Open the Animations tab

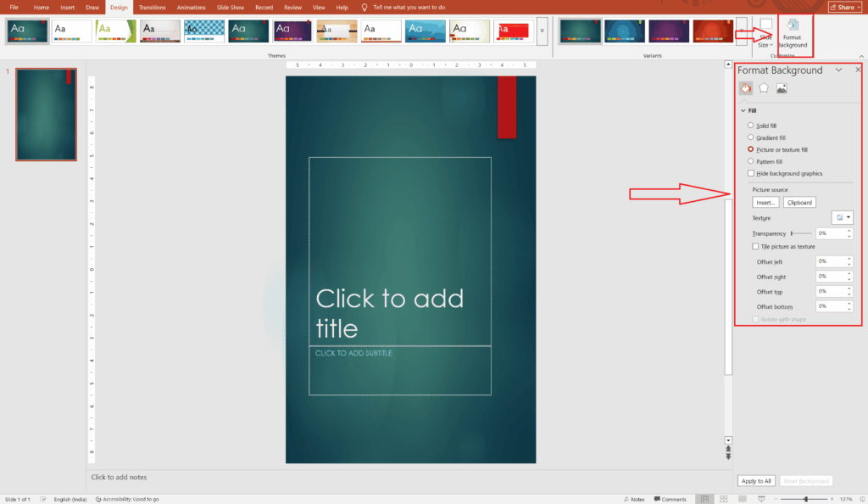tap(191, 7)
